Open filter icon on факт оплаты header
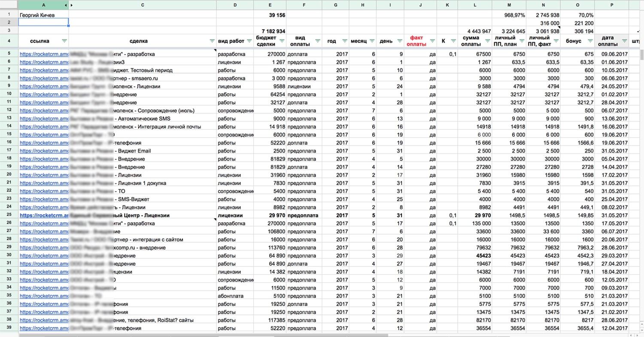 point(432,41)
